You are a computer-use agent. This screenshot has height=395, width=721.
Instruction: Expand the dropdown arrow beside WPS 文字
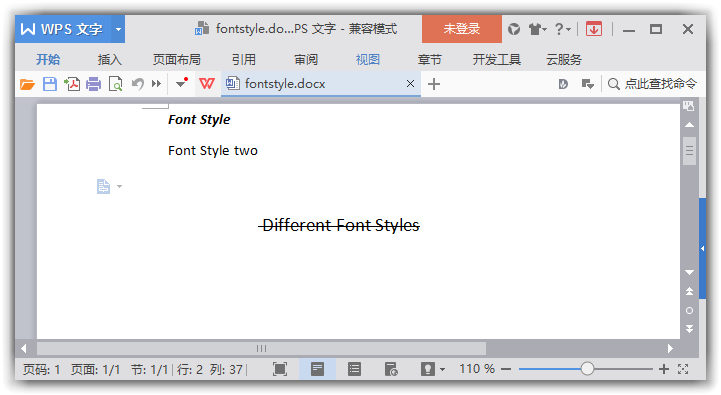click(118, 29)
